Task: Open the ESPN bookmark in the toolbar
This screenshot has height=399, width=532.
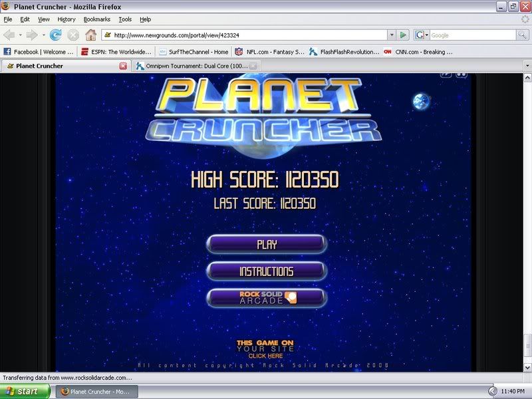Action: pyautogui.click(x=116, y=51)
